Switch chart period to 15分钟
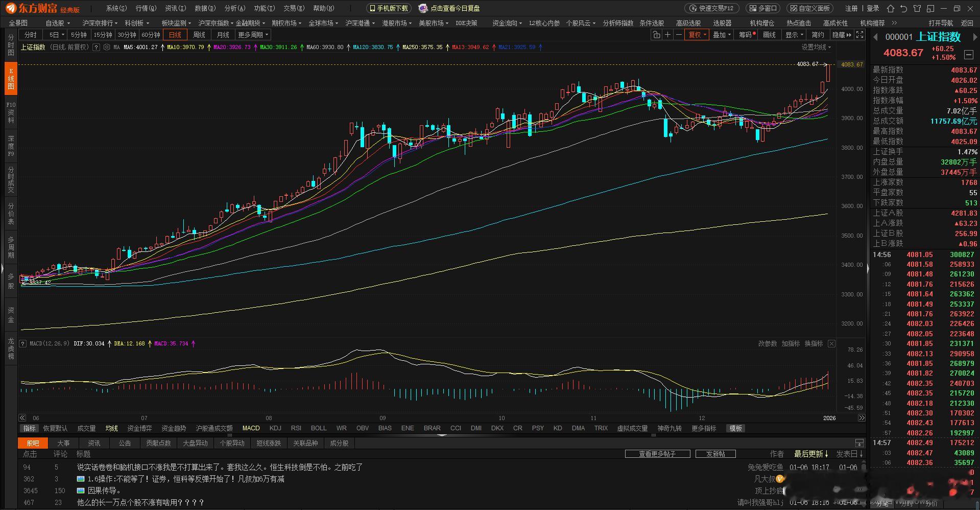 click(103, 35)
